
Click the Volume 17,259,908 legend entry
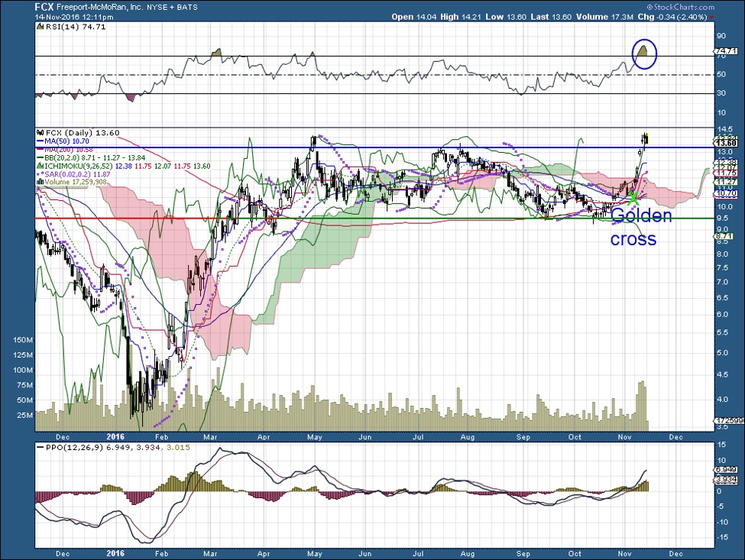click(76, 182)
